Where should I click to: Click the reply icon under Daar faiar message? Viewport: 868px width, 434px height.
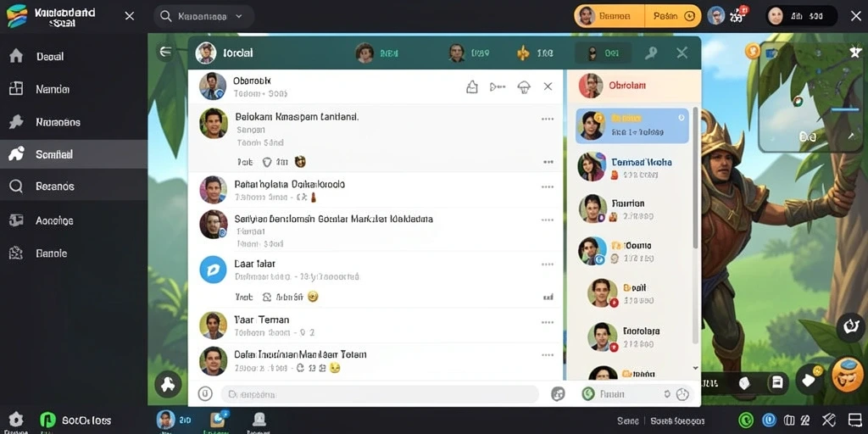[x=266, y=297]
